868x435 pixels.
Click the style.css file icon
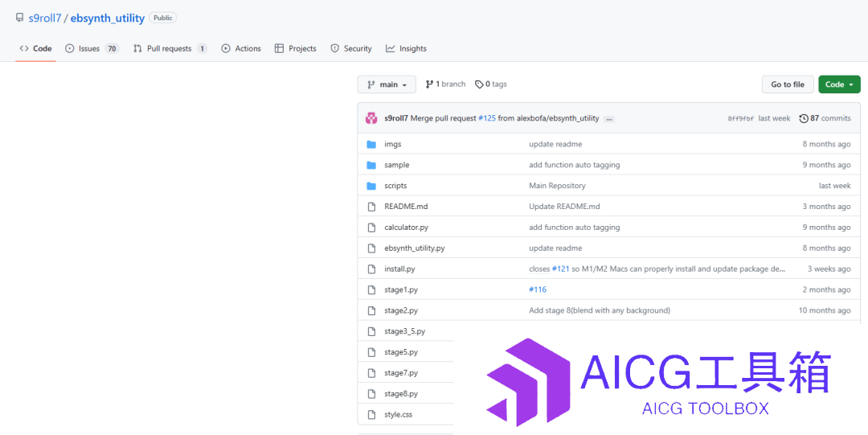pos(371,415)
